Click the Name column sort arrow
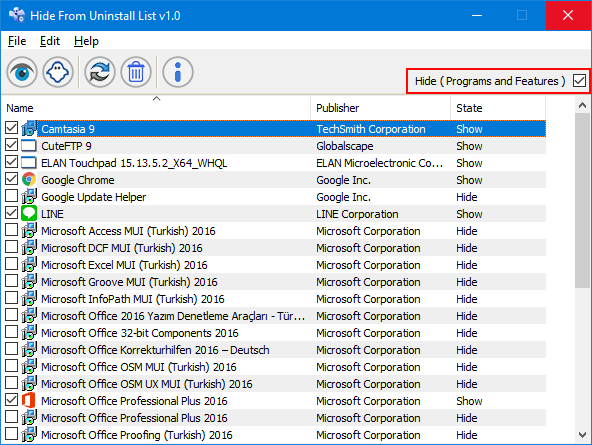592x445 pixels. [x=156, y=99]
